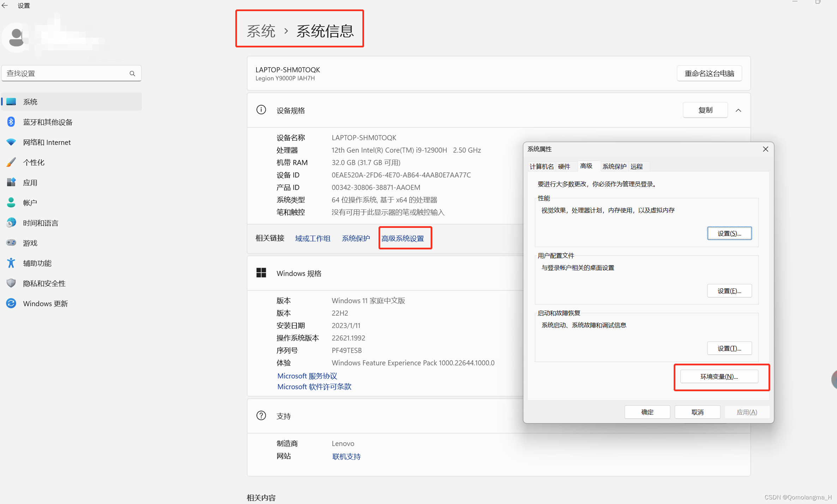Open Network and Internet via Wi-Fi icon

point(11,142)
